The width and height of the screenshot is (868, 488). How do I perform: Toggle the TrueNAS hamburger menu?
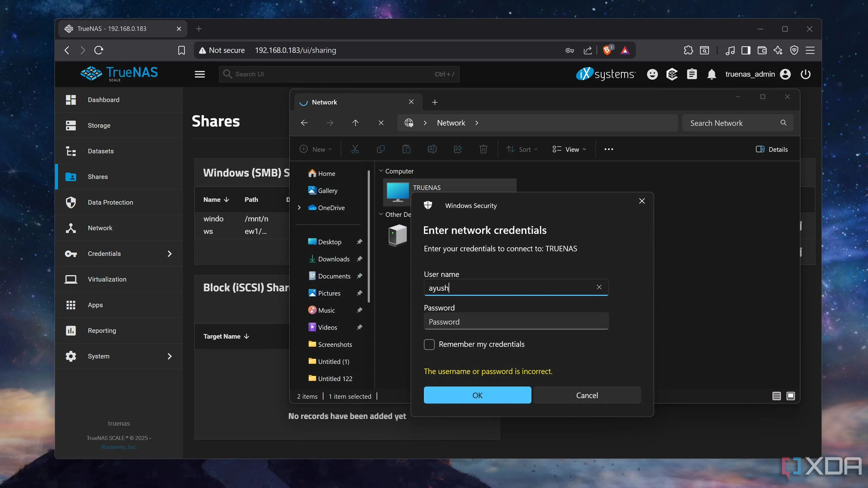pos(199,74)
